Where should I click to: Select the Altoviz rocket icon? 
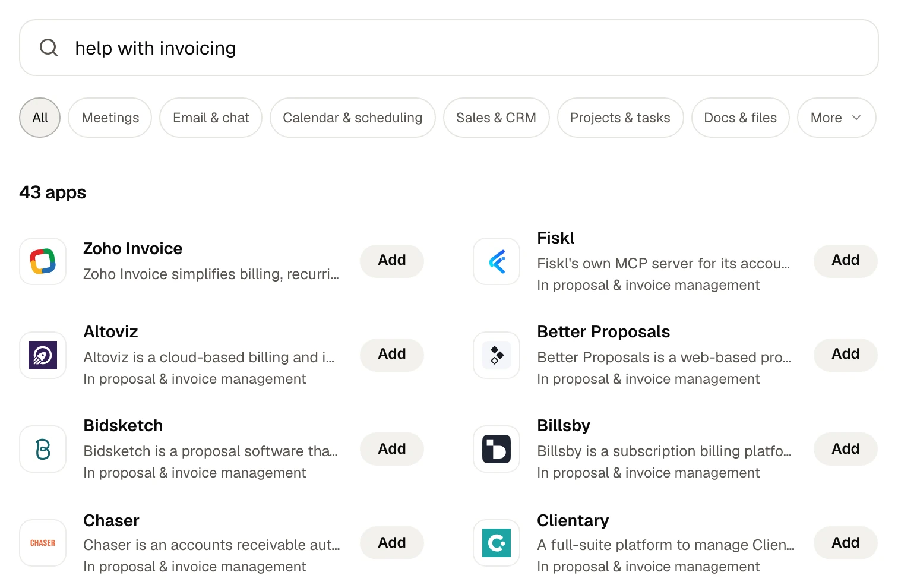coord(43,355)
